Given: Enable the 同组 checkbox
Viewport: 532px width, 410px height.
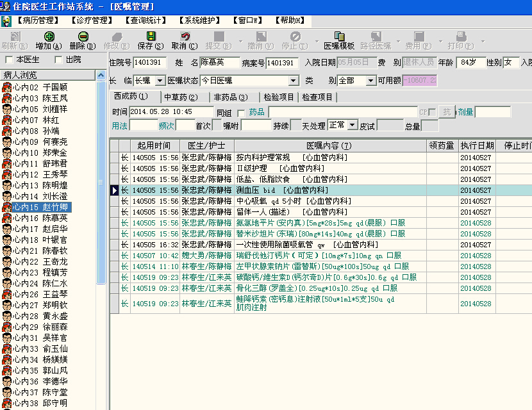Looking at the screenshot, I should pyautogui.click(x=241, y=113).
